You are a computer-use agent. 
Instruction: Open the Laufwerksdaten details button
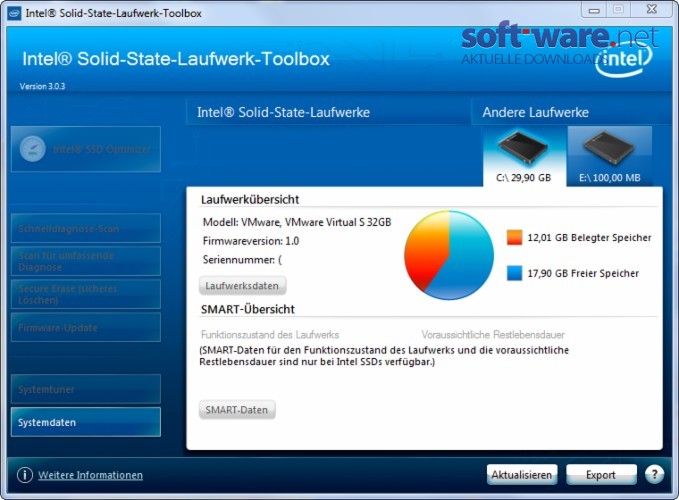242,286
